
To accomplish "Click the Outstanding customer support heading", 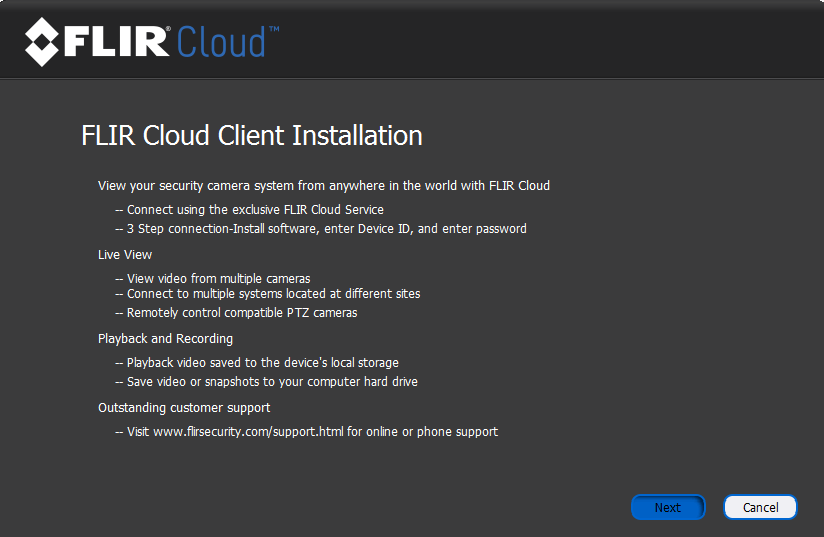I will pos(184,408).
